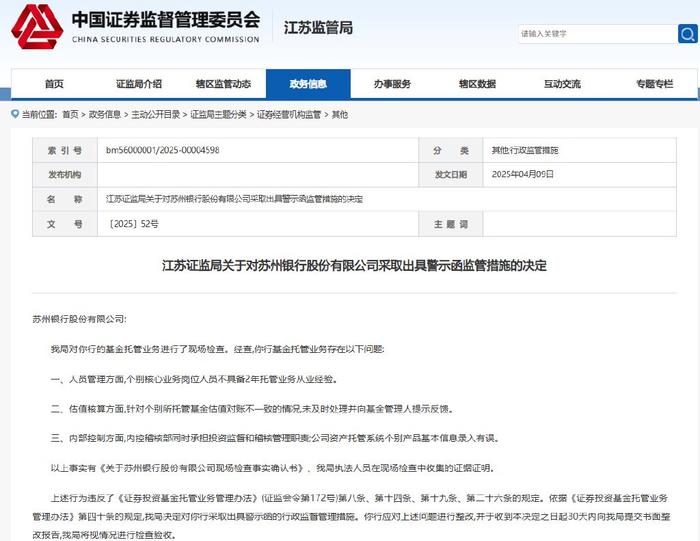Click the blue search magnifier icon

tap(688, 33)
